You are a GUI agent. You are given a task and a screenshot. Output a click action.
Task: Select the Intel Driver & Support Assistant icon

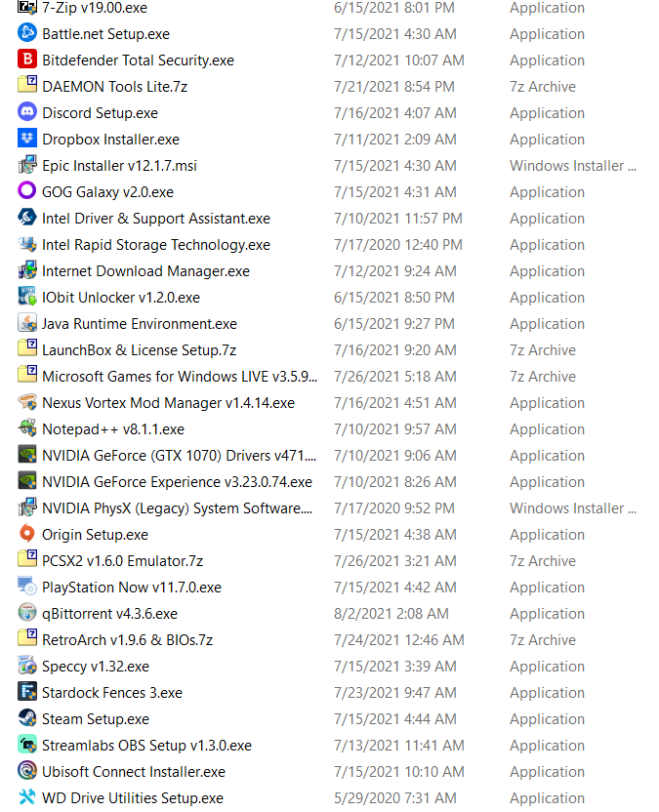[27, 218]
